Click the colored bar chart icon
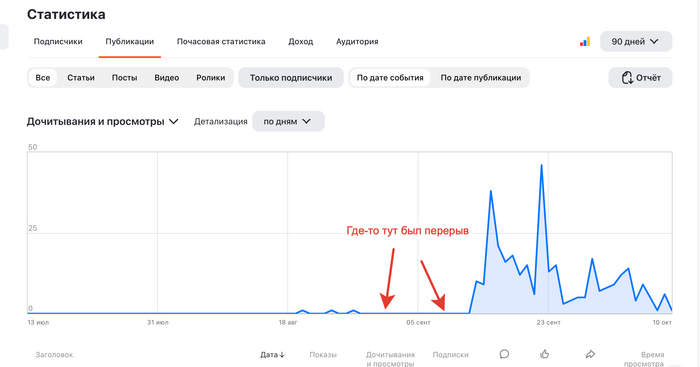The image size is (700, 367). [x=585, y=42]
